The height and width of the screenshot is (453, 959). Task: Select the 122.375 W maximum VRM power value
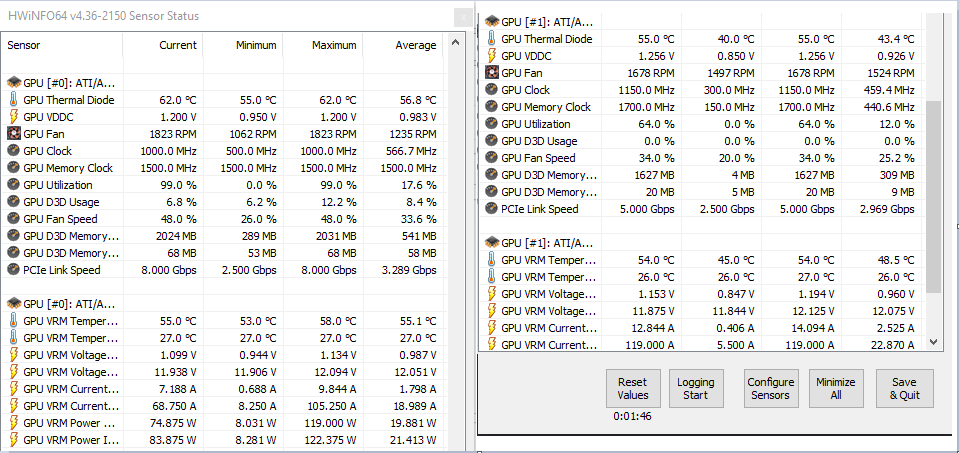(x=331, y=440)
